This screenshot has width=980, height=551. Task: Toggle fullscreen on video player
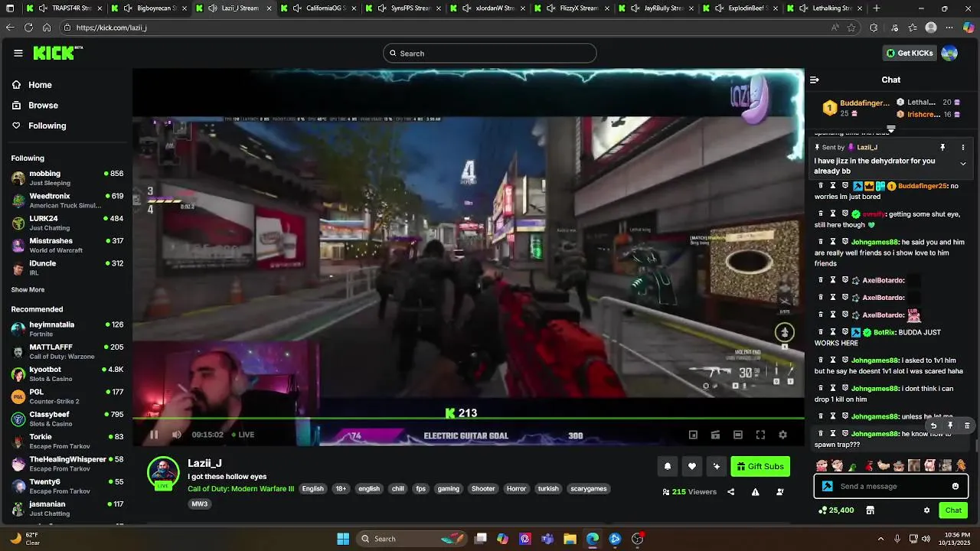(x=760, y=435)
